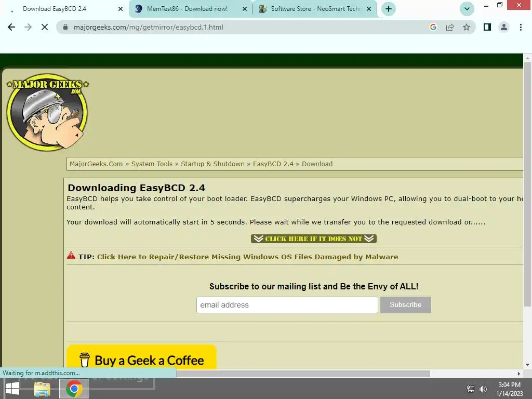Click the scroll down arrow of the page
Image resolution: width=532 pixels, height=399 pixels.
pos(527,365)
